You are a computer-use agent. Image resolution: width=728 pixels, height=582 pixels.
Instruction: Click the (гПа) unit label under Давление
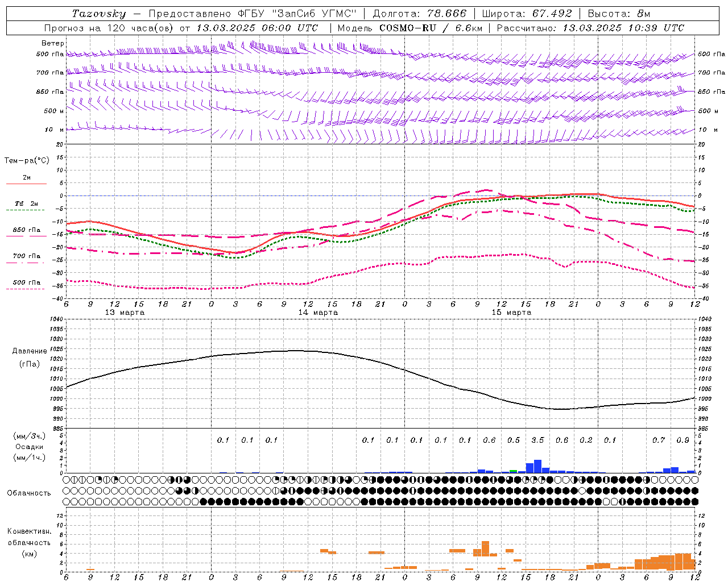[30, 364]
